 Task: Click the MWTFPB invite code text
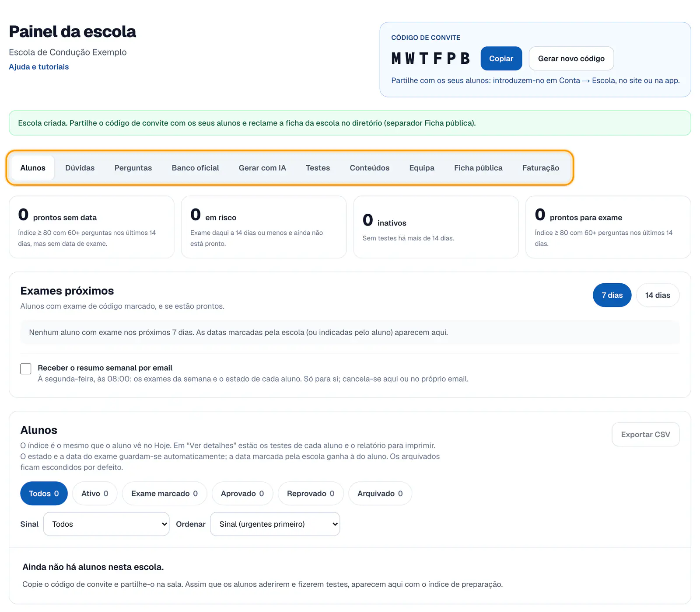[430, 59]
